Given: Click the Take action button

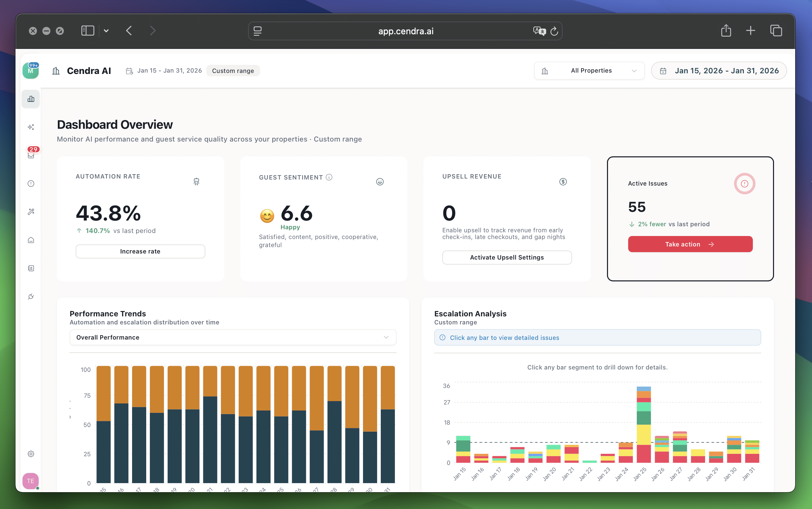Looking at the screenshot, I should click(690, 244).
